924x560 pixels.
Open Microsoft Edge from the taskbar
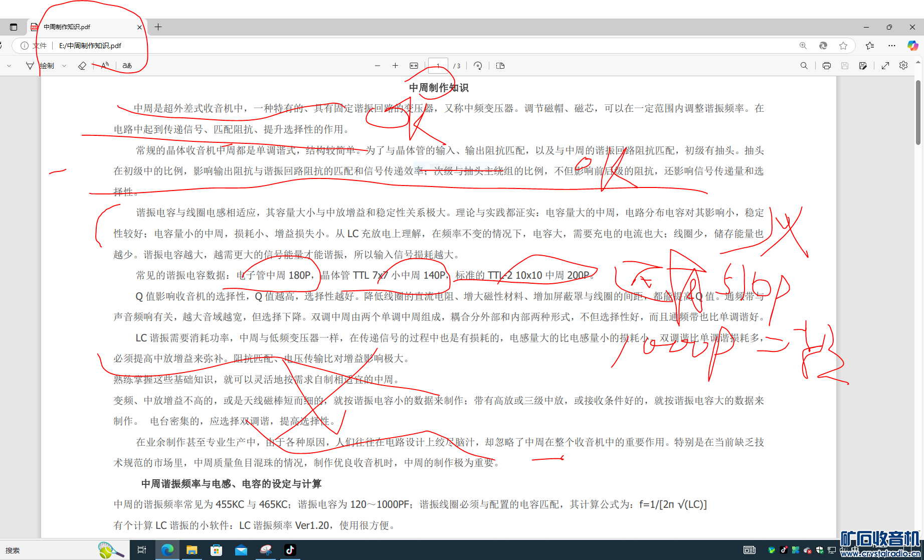tap(167, 550)
